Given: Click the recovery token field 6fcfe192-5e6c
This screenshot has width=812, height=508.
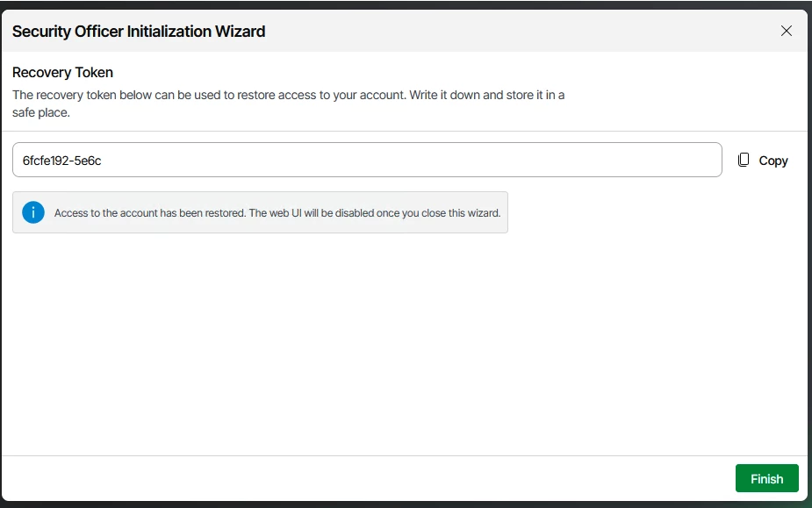Looking at the screenshot, I should click(367, 160).
